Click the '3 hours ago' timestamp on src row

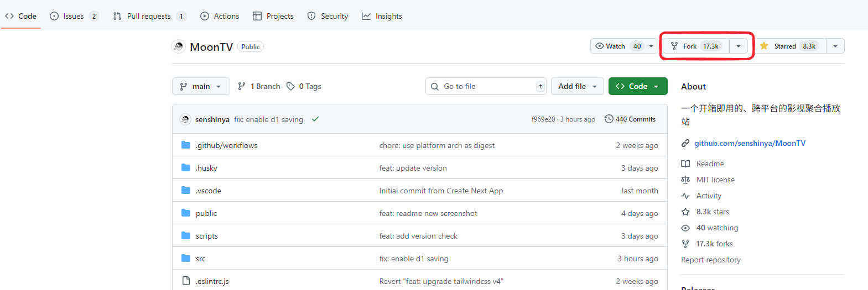click(638, 259)
